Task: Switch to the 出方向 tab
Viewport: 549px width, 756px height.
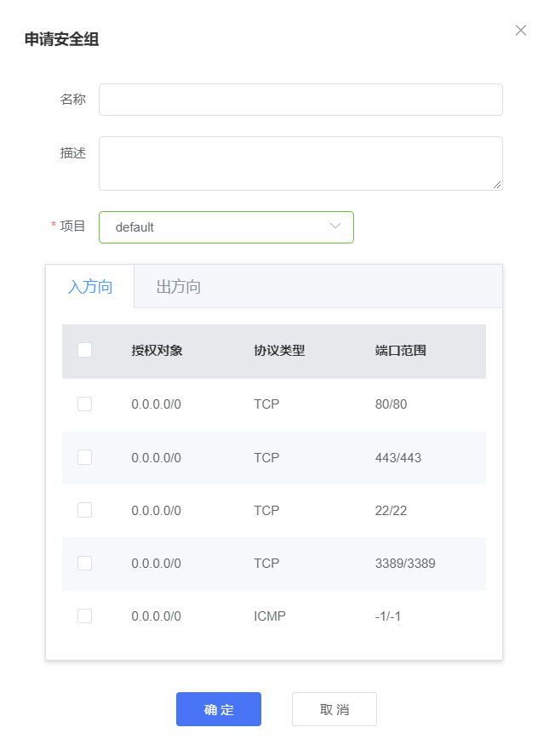Action: pos(179,287)
